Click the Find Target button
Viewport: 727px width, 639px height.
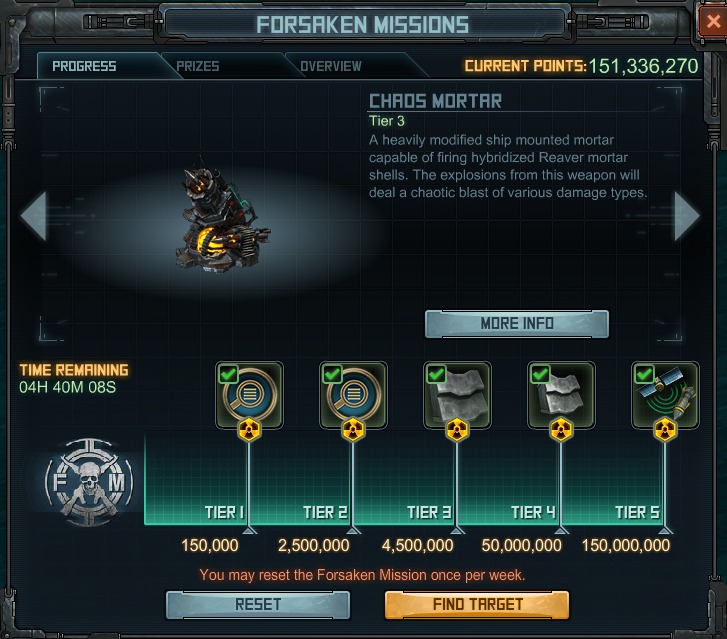pyautogui.click(x=477, y=605)
